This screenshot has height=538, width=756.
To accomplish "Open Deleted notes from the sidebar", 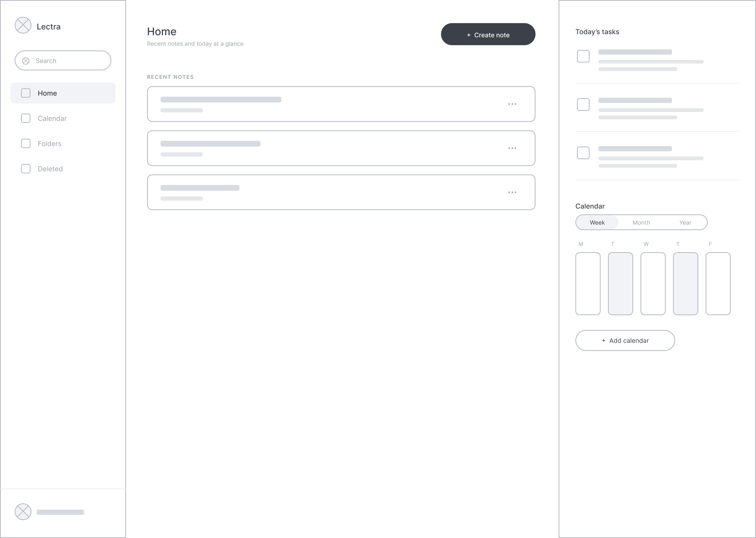I will pyautogui.click(x=63, y=169).
